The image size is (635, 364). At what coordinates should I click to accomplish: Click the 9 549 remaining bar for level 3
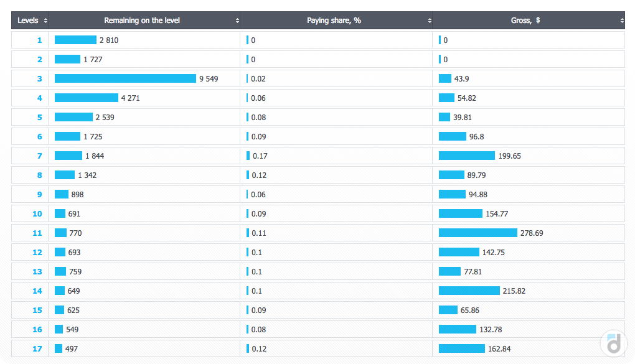coord(125,79)
